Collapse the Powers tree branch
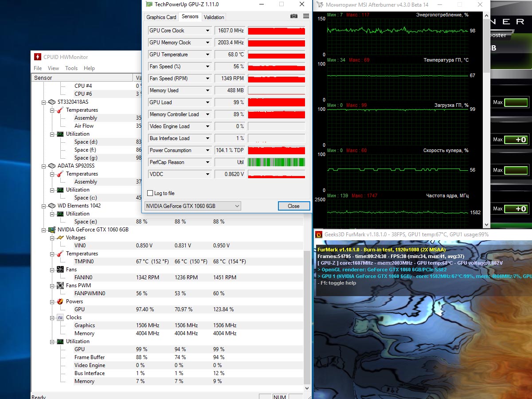Viewport: 532px width, 399px height. click(52, 301)
